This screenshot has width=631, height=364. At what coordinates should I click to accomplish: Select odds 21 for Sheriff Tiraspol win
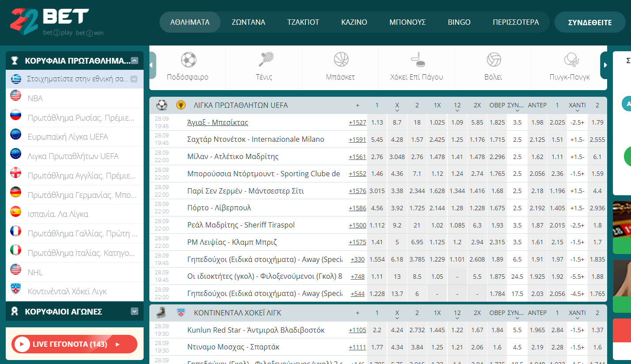[417, 225]
